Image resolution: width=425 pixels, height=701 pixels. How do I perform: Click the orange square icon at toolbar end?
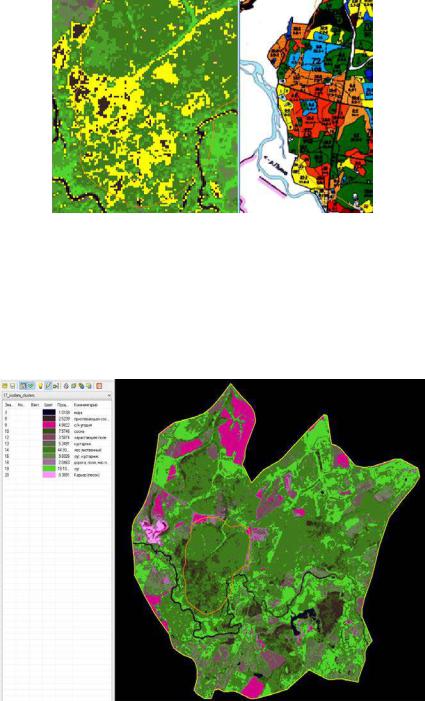click(99, 386)
